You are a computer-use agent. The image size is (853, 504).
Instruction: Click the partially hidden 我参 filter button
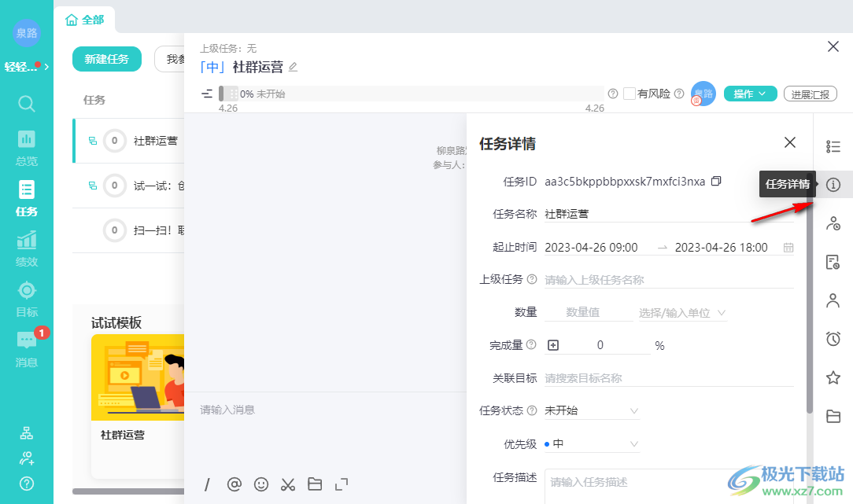(170, 59)
